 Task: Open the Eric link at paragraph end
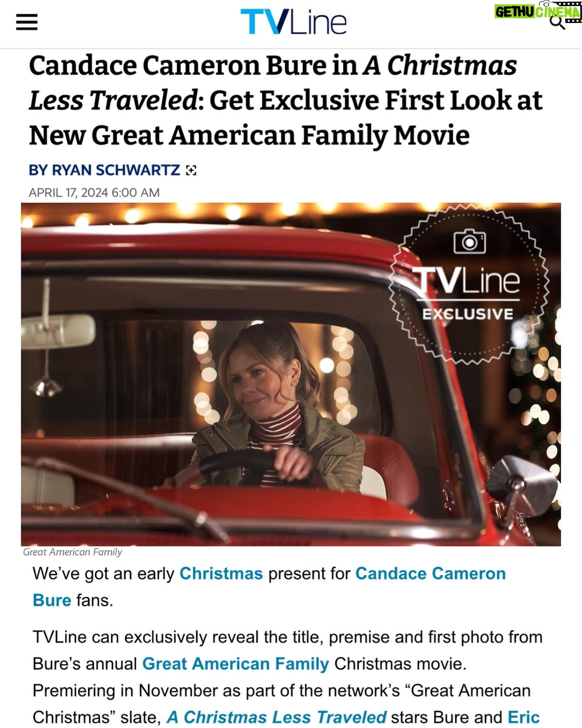point(523,717)
